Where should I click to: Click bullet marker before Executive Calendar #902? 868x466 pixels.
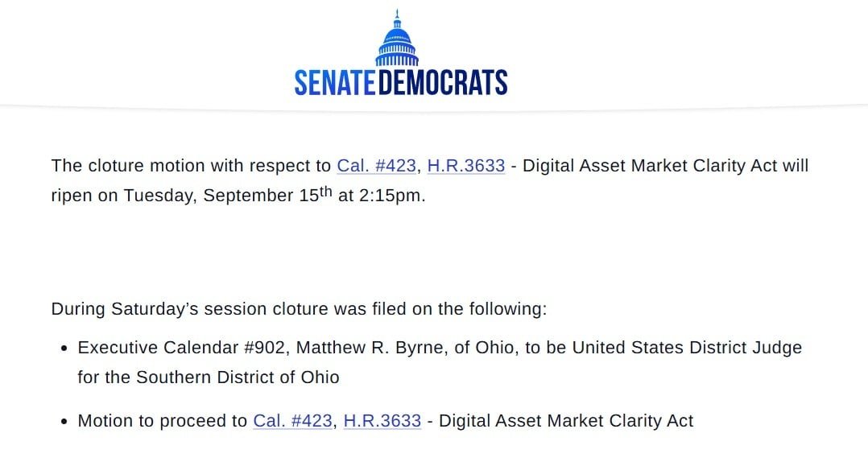(x=64, y=348)
